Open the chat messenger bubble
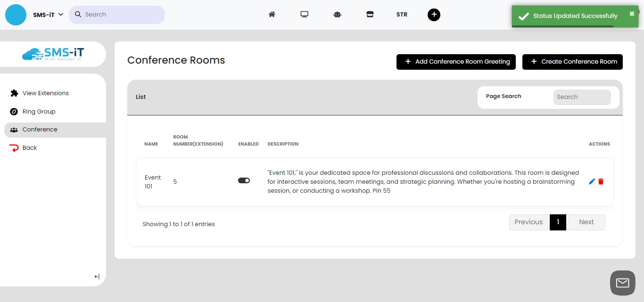Image resolution: width=644 pixels, height=302 pixels. [622, 283]
